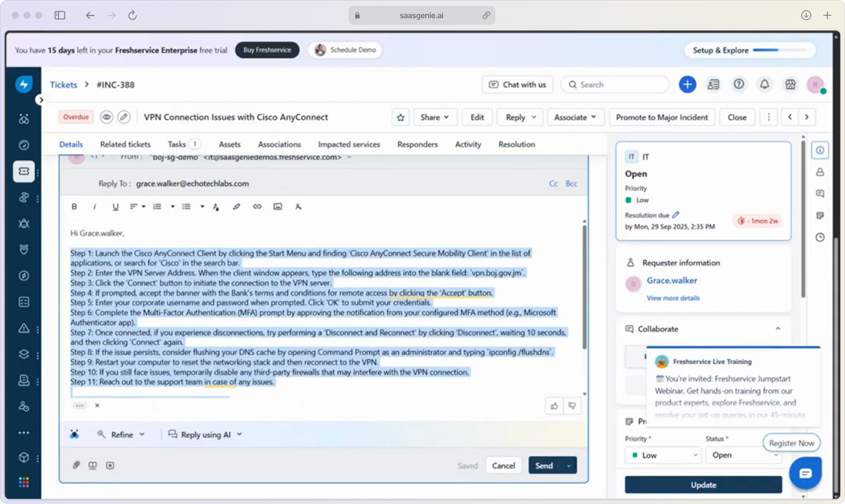
Task: Give thumbs down to AI response
Action: pyautogui.click(x=572, y=405)
